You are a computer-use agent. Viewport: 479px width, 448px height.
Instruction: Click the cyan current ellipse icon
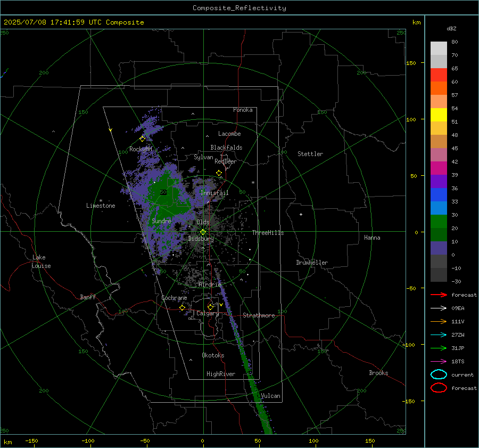pos(439,374)
